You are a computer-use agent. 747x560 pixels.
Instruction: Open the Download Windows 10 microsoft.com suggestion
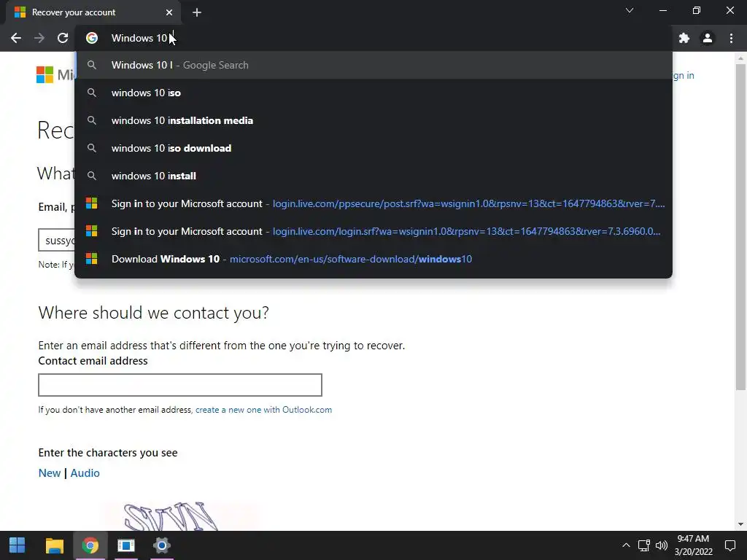373,259
